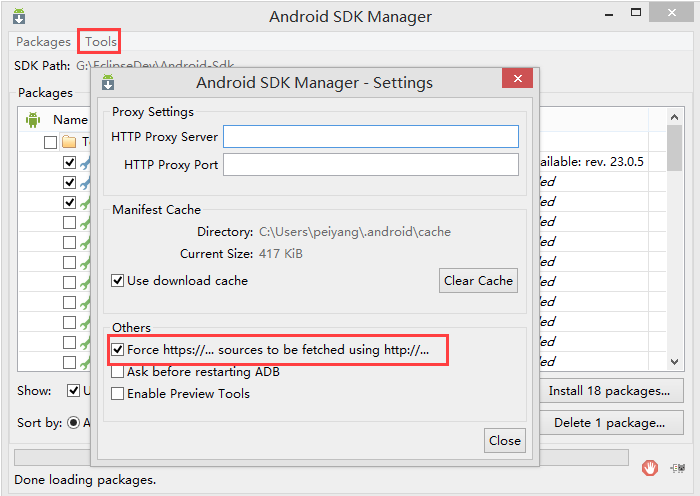
Task: Click Install 18 packages button
Action: click(x=609, y=391)
